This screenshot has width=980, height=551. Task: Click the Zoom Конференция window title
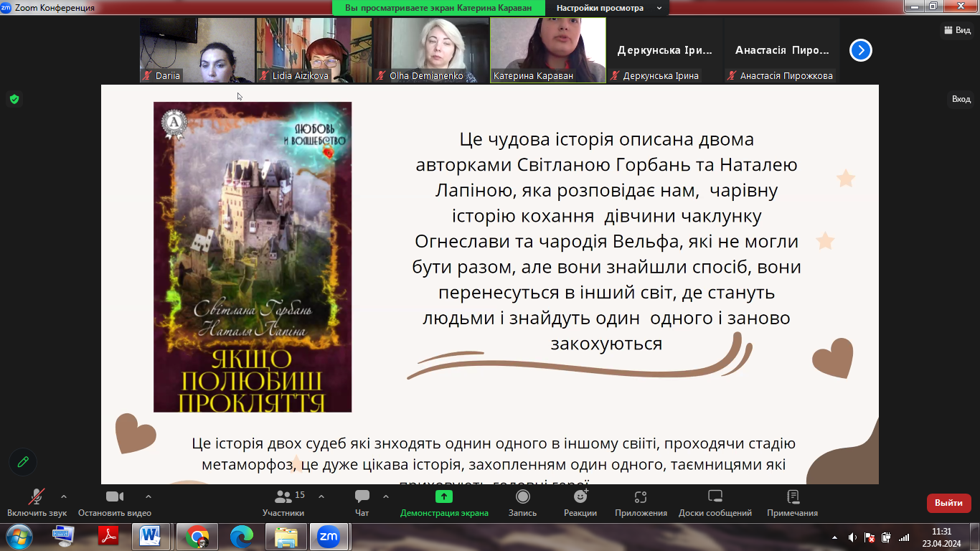point(55,8)
